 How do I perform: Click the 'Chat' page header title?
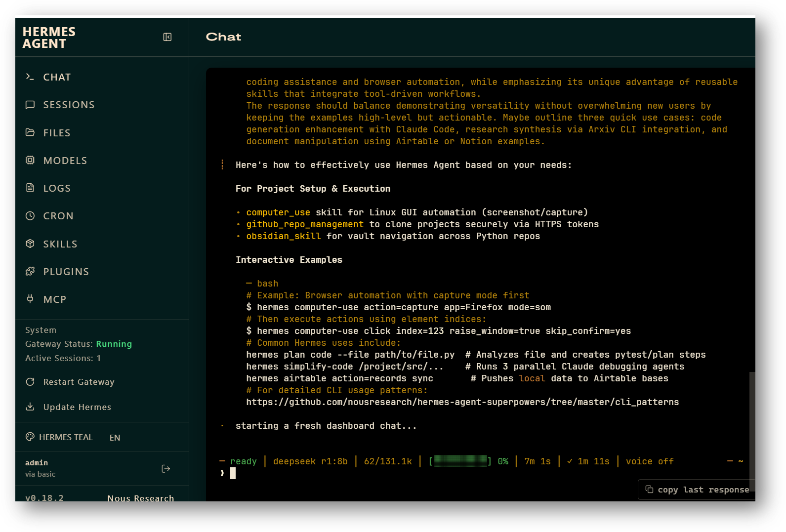224,37
